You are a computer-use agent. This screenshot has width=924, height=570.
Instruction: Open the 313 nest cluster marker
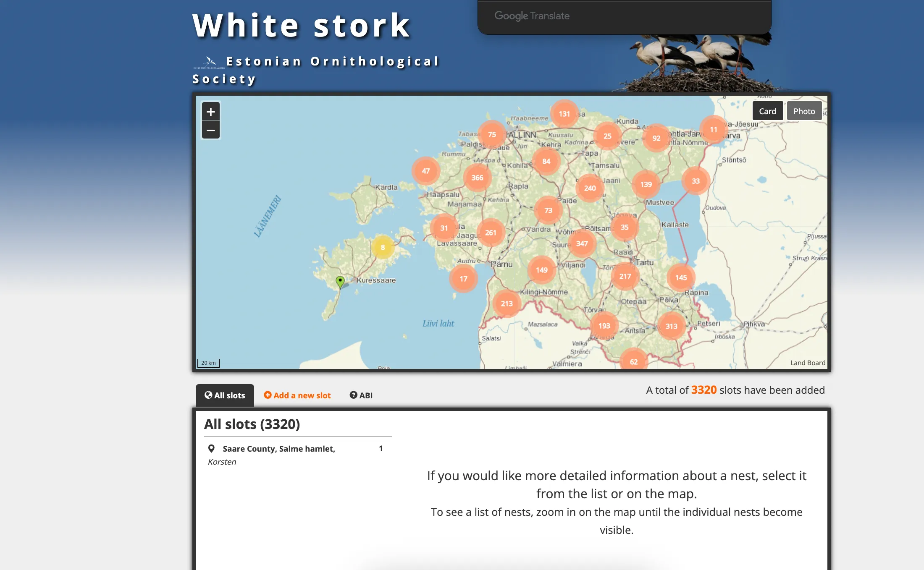pos(671,326)
